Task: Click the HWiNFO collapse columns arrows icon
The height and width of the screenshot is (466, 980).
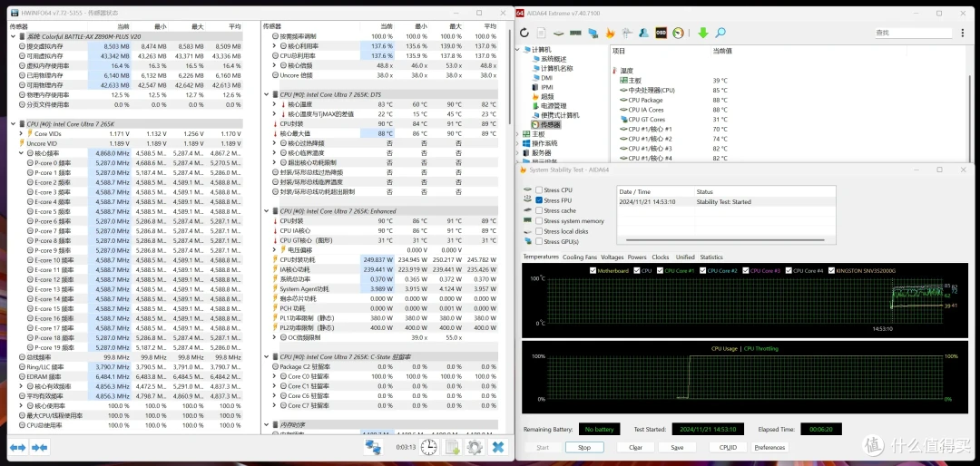Action: (40, 447)
